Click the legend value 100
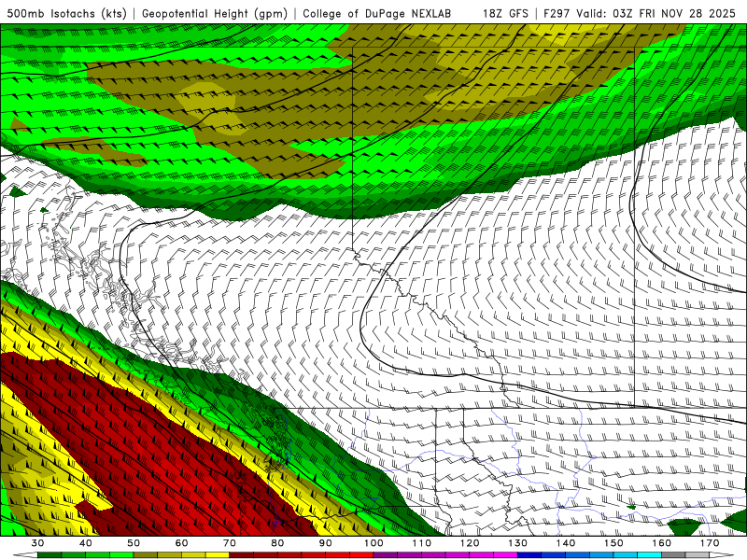Viewport: 747px width, 560px height. pos(374,543)
